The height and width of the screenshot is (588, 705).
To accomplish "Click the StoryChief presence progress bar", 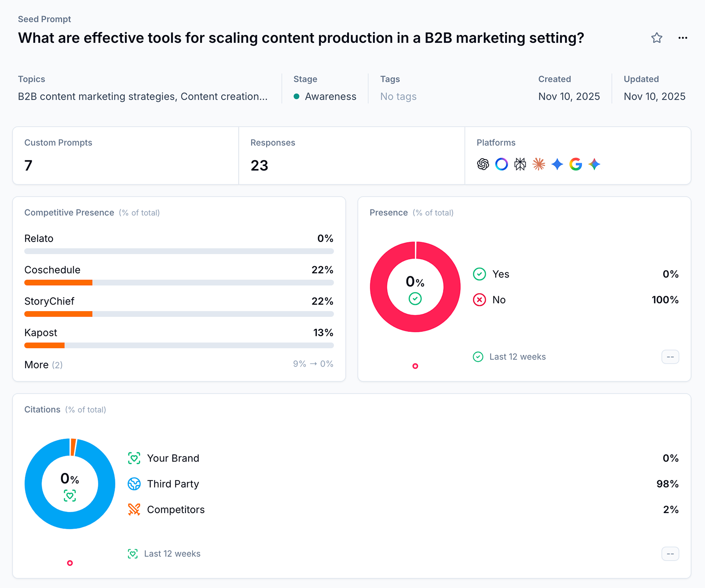I will click(x=179, y=314).
